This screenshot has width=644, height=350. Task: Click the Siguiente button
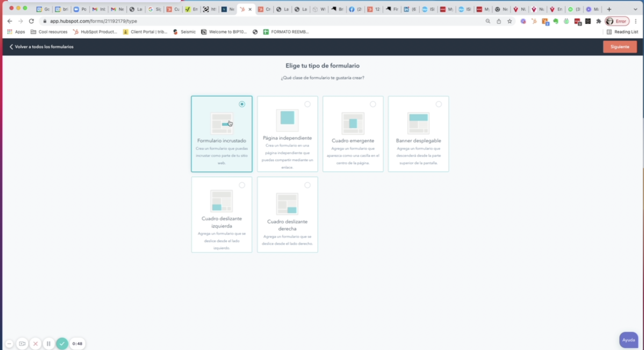tap(619, 47)
